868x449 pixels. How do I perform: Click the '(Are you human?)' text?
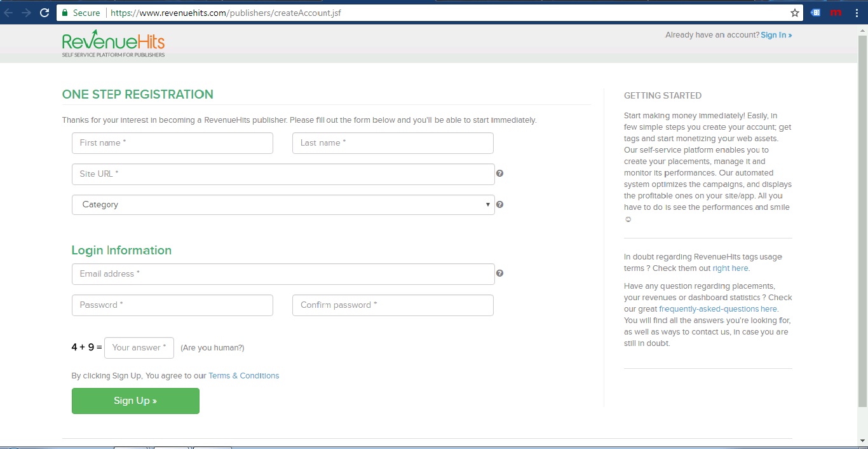point(212,348)
